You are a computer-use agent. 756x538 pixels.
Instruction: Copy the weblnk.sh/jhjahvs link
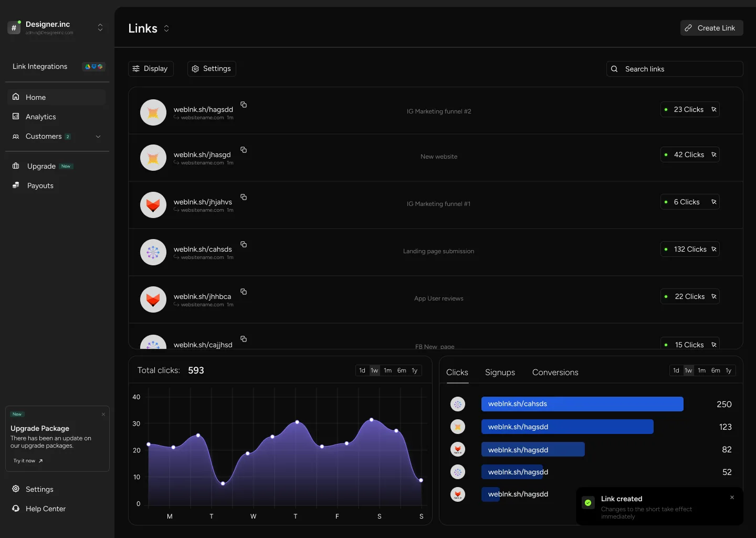coord(244,197)
